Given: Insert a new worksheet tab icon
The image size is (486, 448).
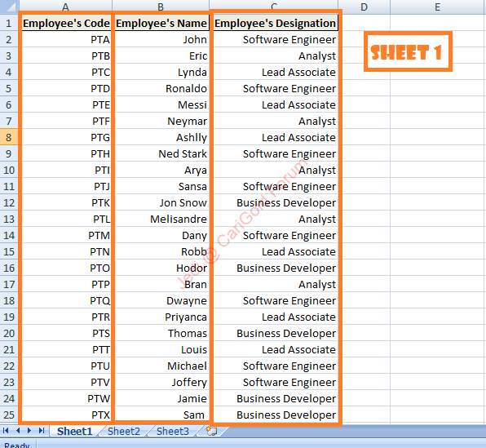Looking at the screenshot, I should 212,431.
